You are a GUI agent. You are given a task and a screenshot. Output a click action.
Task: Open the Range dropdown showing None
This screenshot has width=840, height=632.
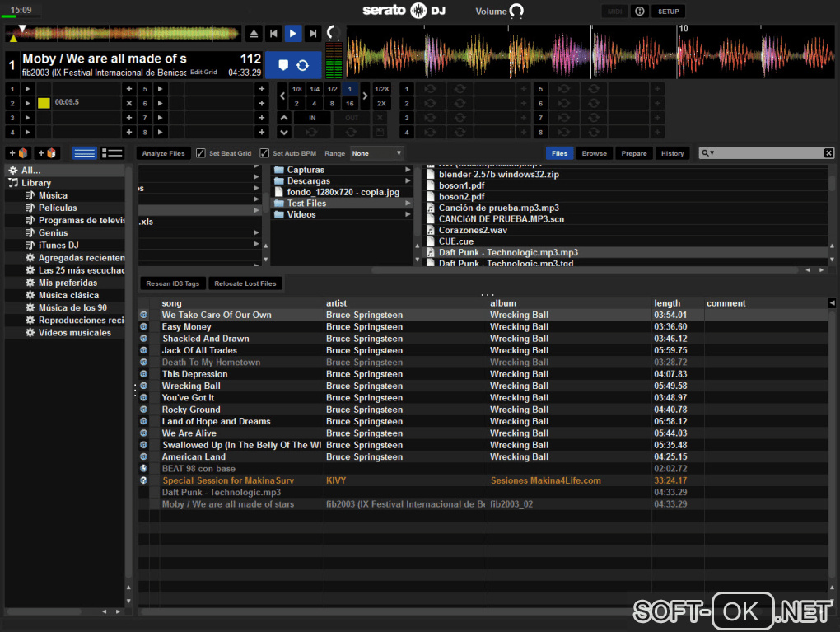pos(376,153)
